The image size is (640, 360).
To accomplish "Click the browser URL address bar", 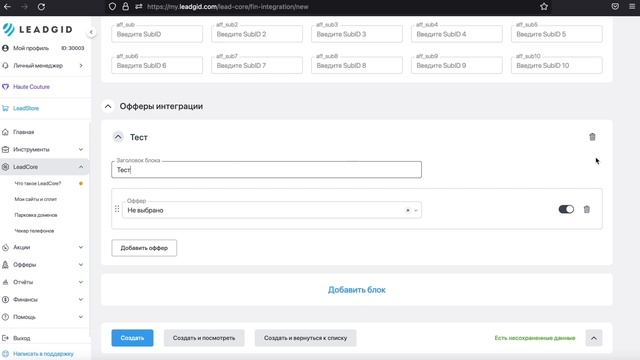I will pos(327,7).
